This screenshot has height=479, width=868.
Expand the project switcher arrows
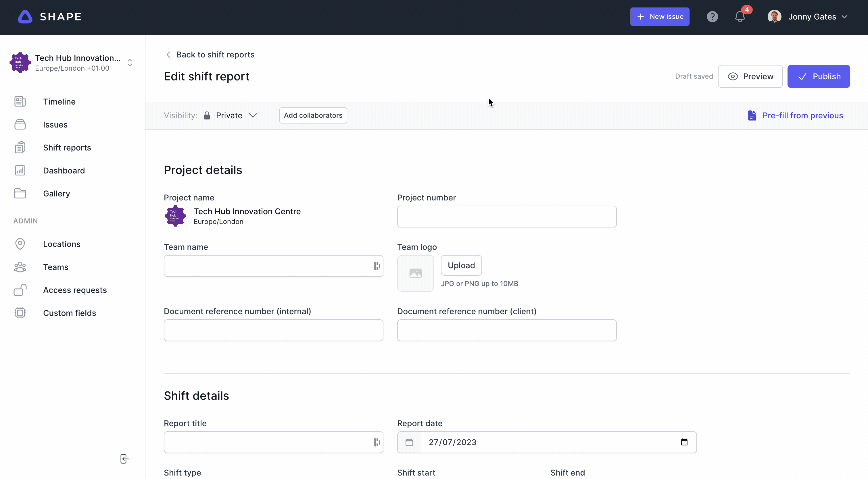pyautogui.click(x=130, y=63)
